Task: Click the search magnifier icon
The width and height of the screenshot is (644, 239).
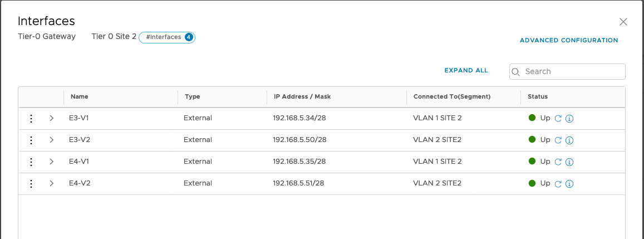Action: (516, 72)
